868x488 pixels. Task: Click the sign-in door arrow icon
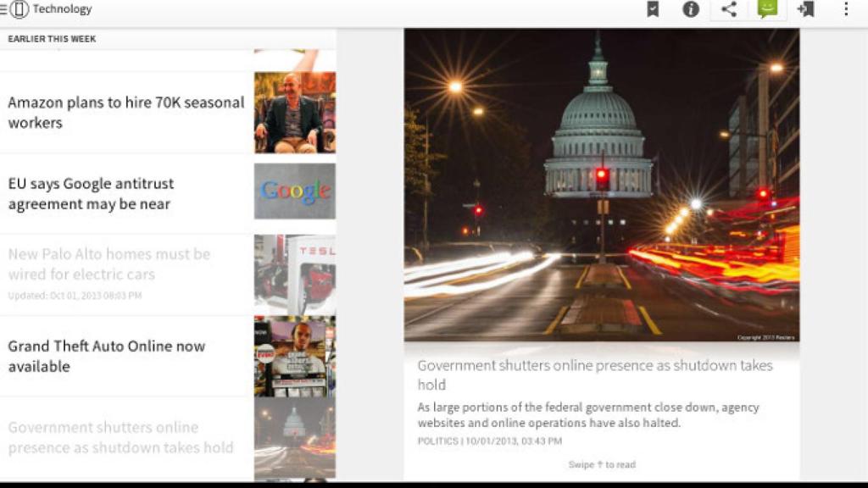(x=806, y=9)
